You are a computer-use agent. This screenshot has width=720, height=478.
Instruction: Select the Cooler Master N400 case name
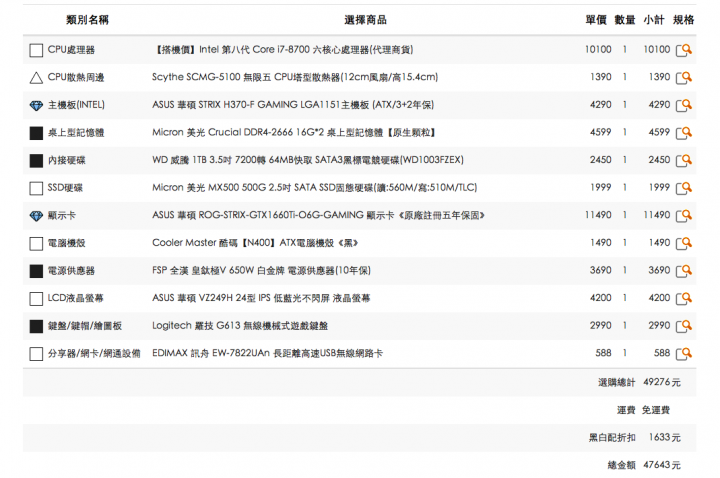pos(255,242)
